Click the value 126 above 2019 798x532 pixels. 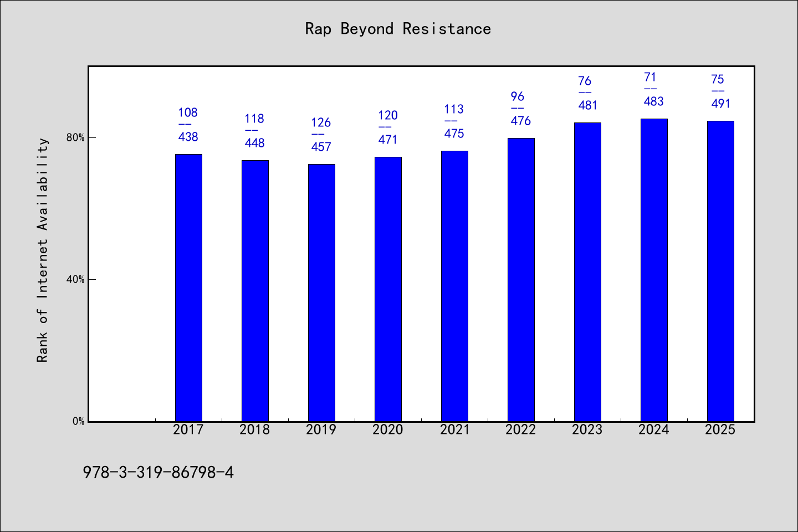[321, 122]
